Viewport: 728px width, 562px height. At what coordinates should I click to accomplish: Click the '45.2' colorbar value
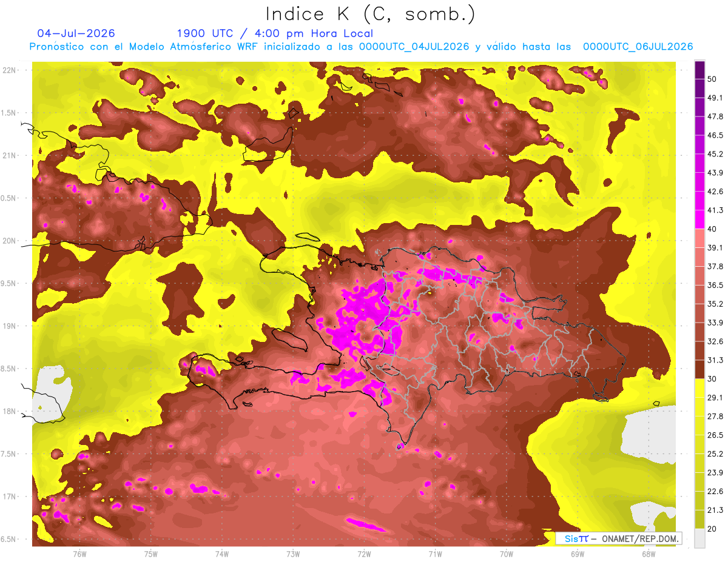click(x=715, y=154)
